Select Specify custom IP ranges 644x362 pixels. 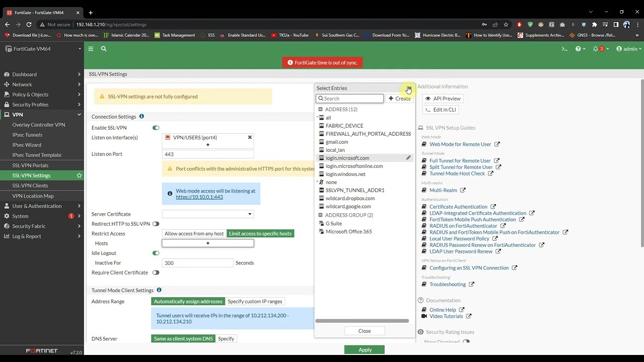tap(255, 301)
